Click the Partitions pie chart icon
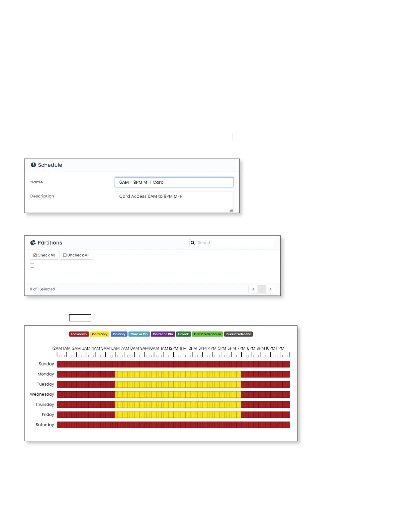The height and width of the screenshot is (532, 411). point(33,242)
